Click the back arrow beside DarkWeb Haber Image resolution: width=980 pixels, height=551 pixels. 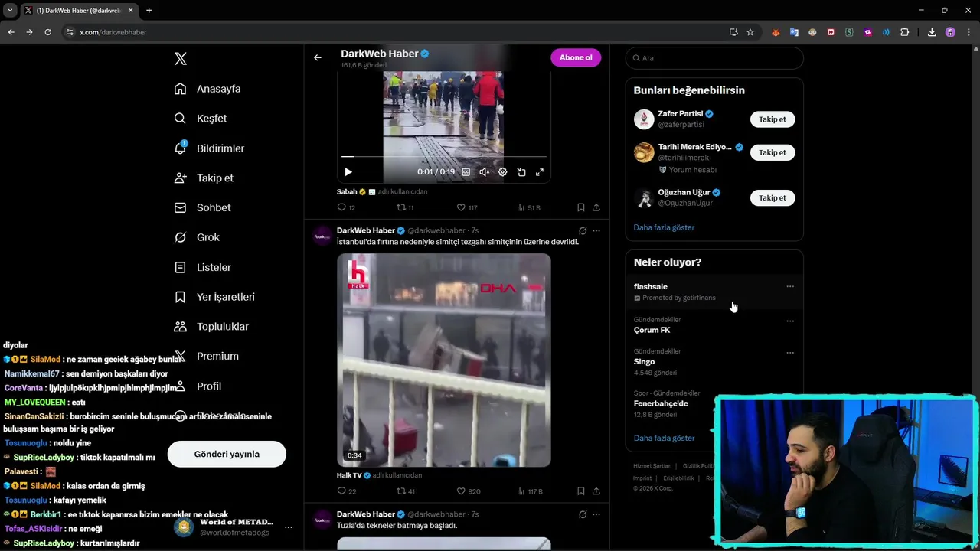pos(317,57)
